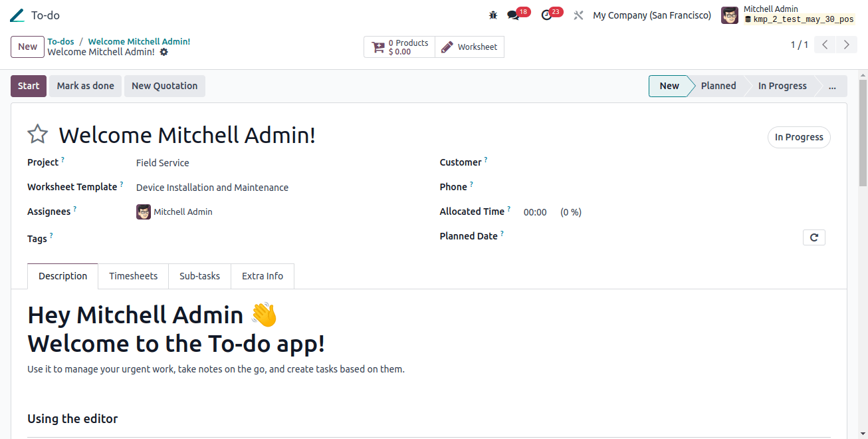Show the help tooltip icon for Planned Date
This screenshot has width=868, height=439.
[x=502, y=233]
